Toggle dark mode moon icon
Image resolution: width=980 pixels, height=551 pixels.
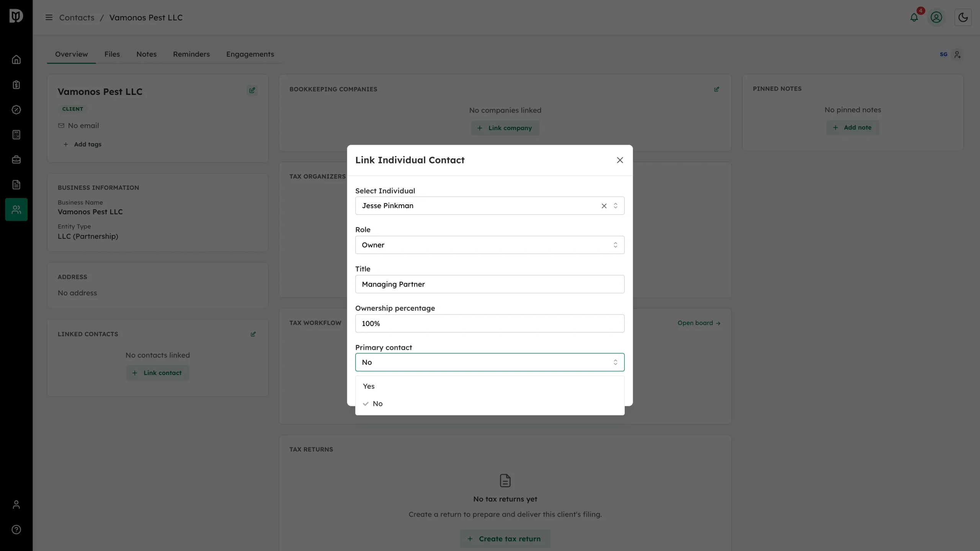[963, 17]
